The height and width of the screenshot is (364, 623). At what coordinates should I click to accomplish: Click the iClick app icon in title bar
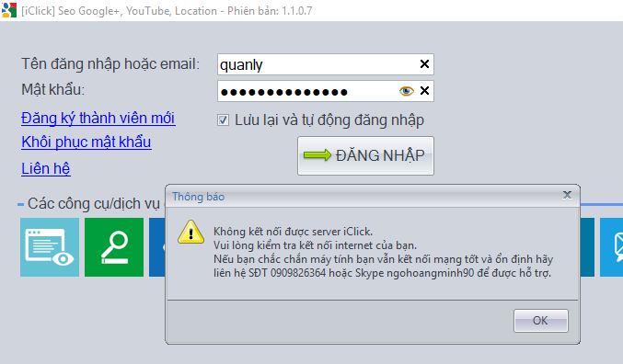coord(8,10)
